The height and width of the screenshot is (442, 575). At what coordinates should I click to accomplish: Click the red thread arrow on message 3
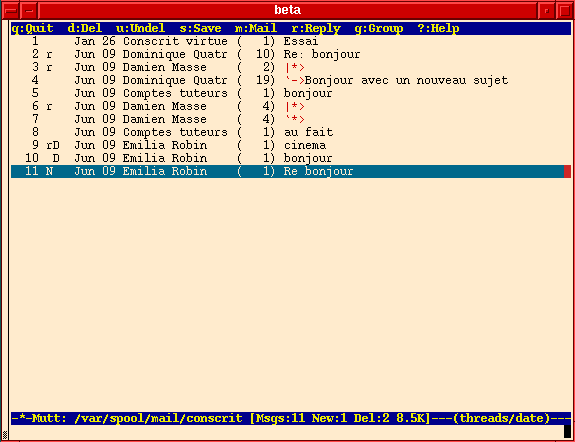pos(295,67)
